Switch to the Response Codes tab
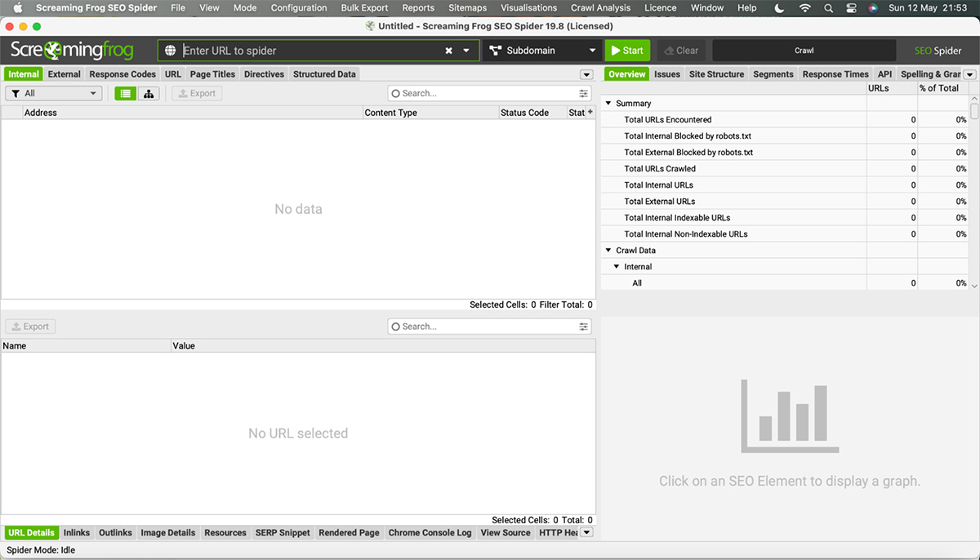 (122, 74)
